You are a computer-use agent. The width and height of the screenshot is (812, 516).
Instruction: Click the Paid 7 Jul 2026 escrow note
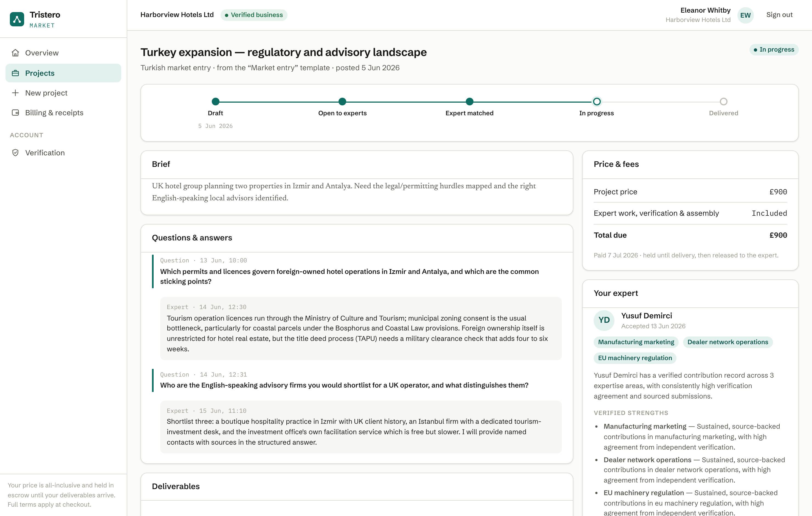pos(686,255)
